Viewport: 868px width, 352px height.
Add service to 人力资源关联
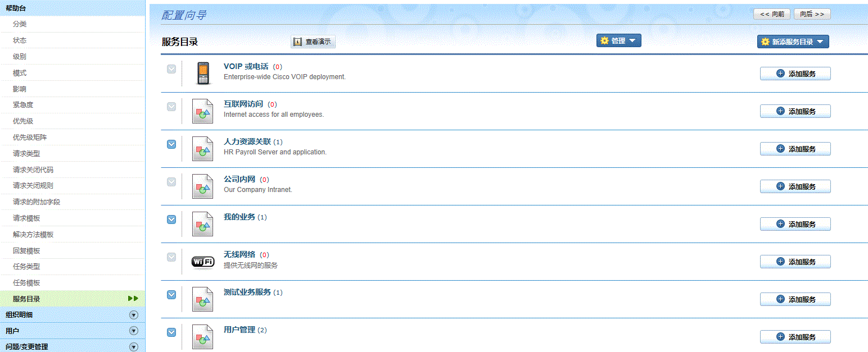click(x=795, y=149)
